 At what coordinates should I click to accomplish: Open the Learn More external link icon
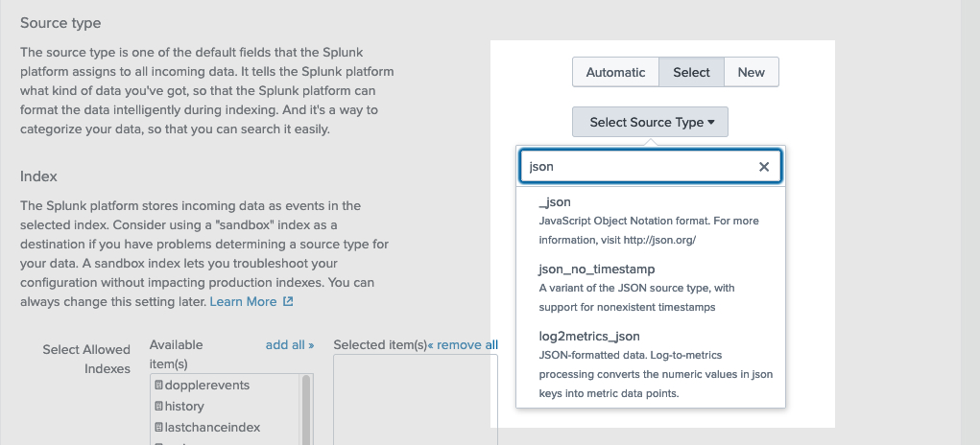pyautogui.click(x=288, y=301)
